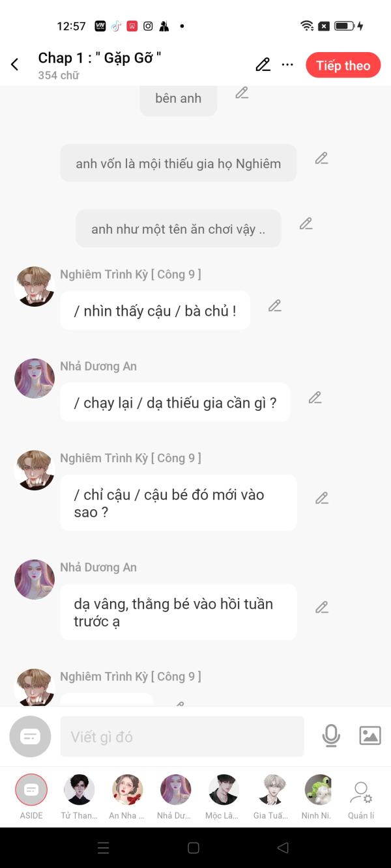
Task: Edit the '/ nhìn thấy cậu / bà chủ !' message
Action: coord(274,305)
